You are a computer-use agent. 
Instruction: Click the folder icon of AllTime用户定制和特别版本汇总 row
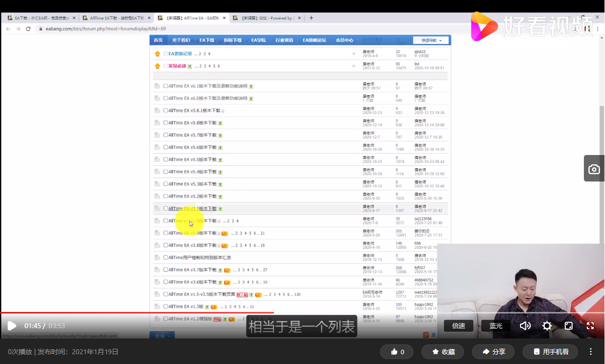point(157,258)
